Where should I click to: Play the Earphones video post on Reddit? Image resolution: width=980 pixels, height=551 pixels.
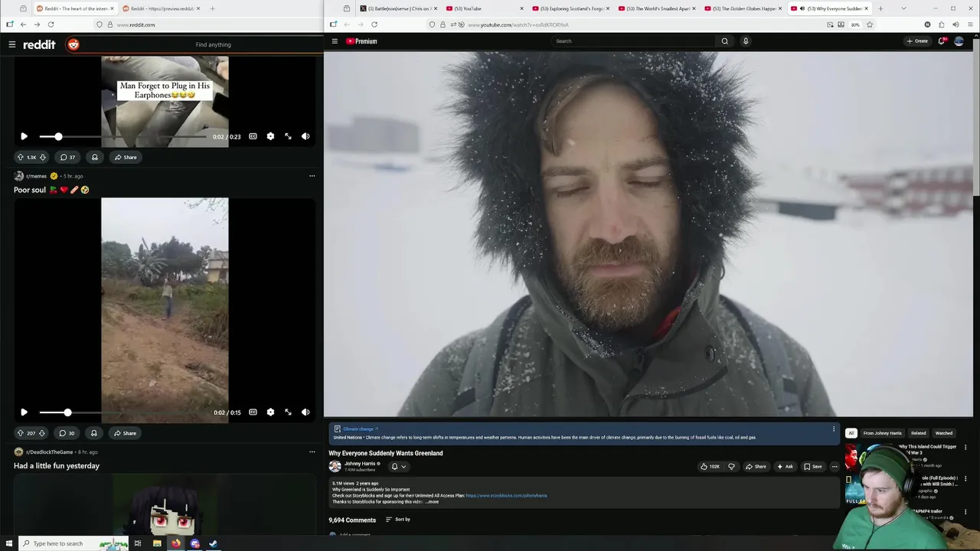pyautogui.click(x=24, y=136)
